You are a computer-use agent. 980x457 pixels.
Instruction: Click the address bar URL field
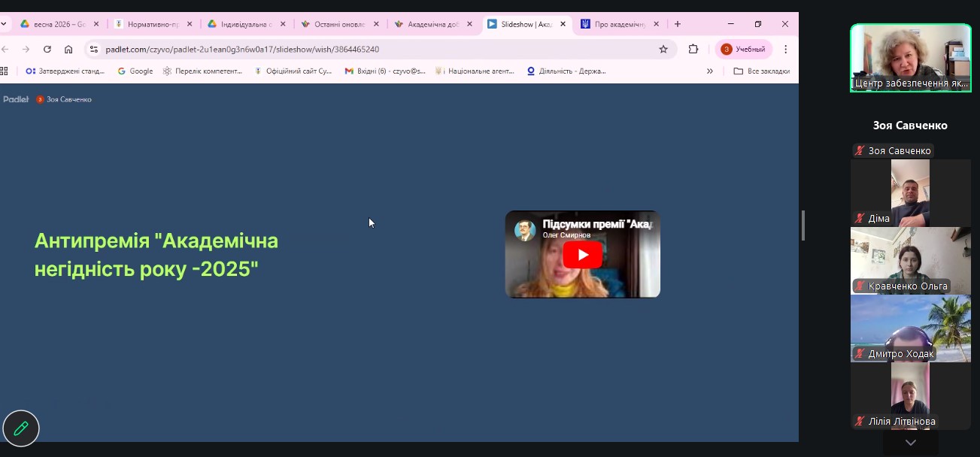[376, 50]
